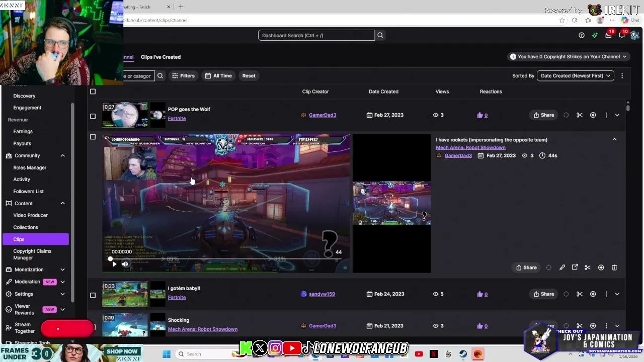644x362 pixels.
Task: Expand the Moderation sidebar section
Action: click(x=62, y=282)
